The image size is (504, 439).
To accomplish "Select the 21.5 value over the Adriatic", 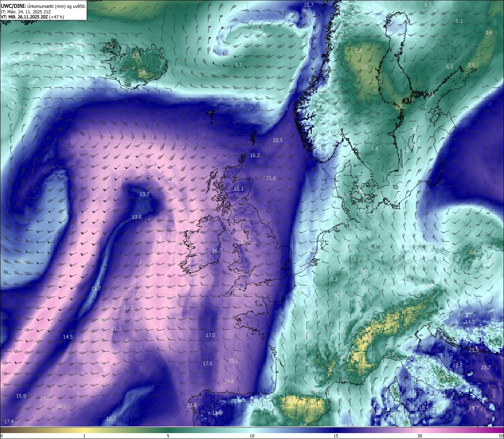I will point(474,350).
